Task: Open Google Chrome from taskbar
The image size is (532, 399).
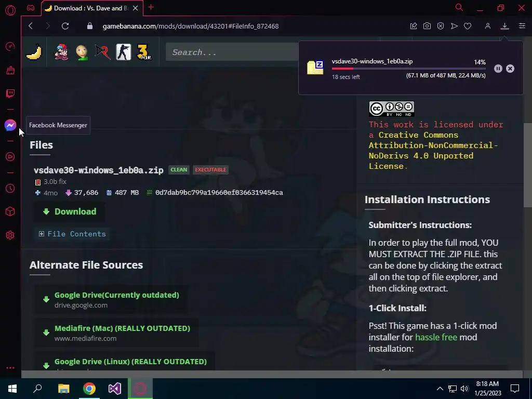Action: click(x=89, y=389)
